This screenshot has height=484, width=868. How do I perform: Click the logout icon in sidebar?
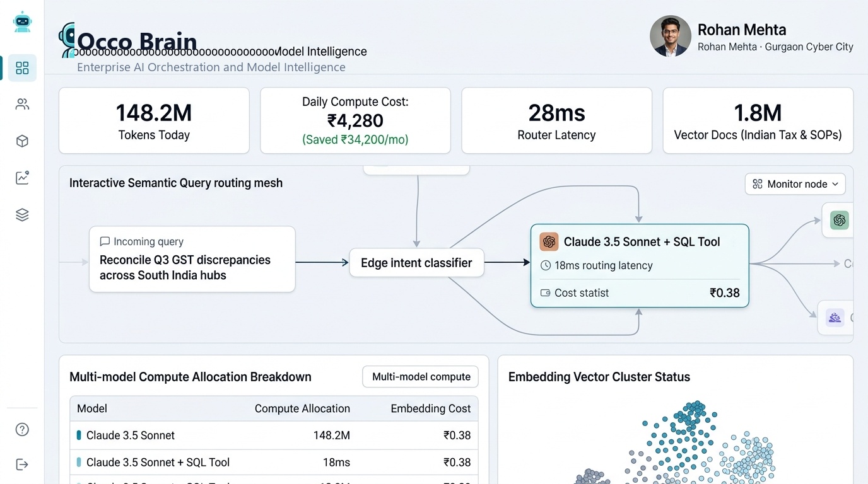point(22,464)
